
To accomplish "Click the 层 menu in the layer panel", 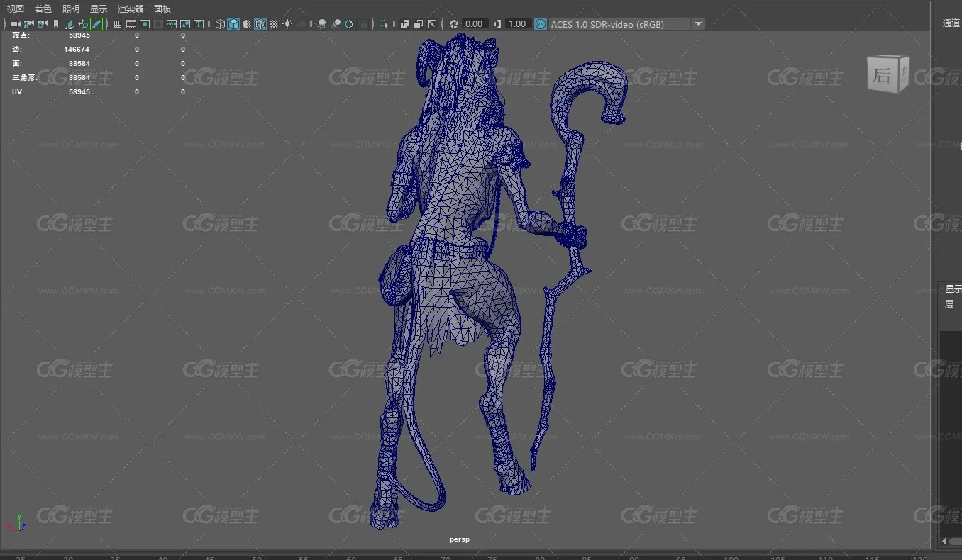I will [x=949, y=303].
